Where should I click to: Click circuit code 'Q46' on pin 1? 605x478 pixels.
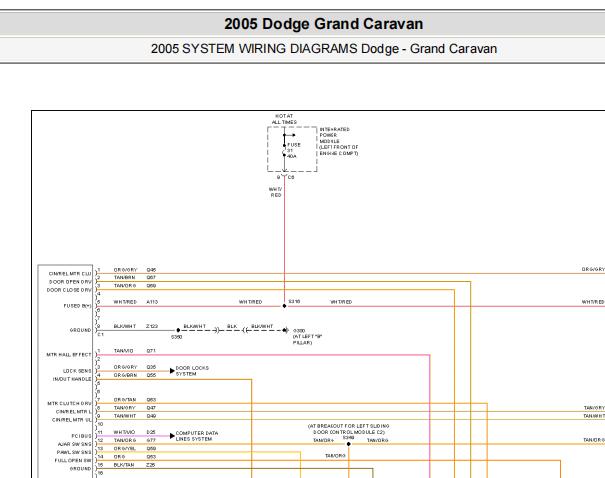click(151, 270)
